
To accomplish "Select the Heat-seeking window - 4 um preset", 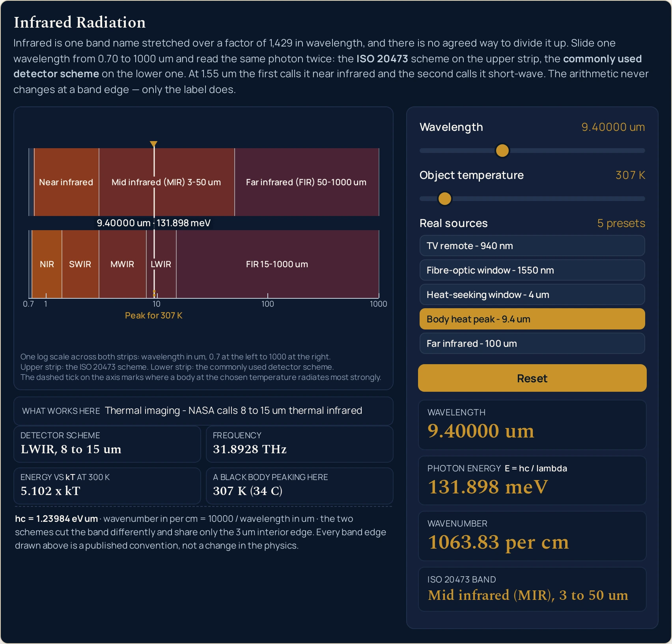I will tap(532, 295).
